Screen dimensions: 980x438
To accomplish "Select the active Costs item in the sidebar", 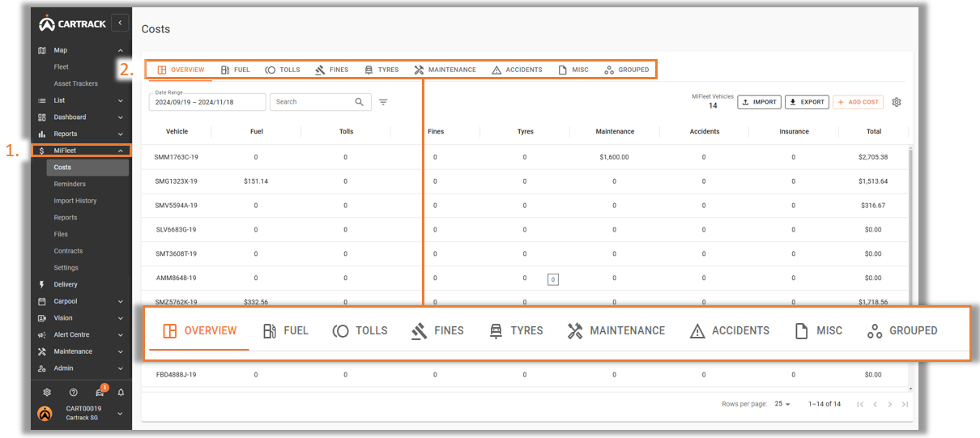I will [x=87, y=168].
